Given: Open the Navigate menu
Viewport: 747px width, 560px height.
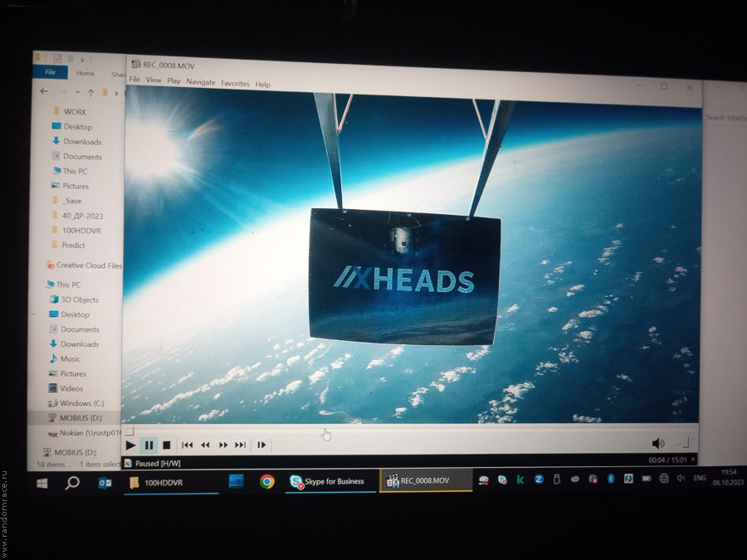Looking at the screenshot, I should click(201, 82).
